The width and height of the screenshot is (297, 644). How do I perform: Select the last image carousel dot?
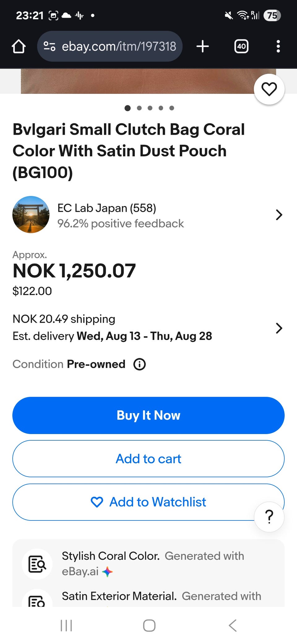(x=172, y=108)
